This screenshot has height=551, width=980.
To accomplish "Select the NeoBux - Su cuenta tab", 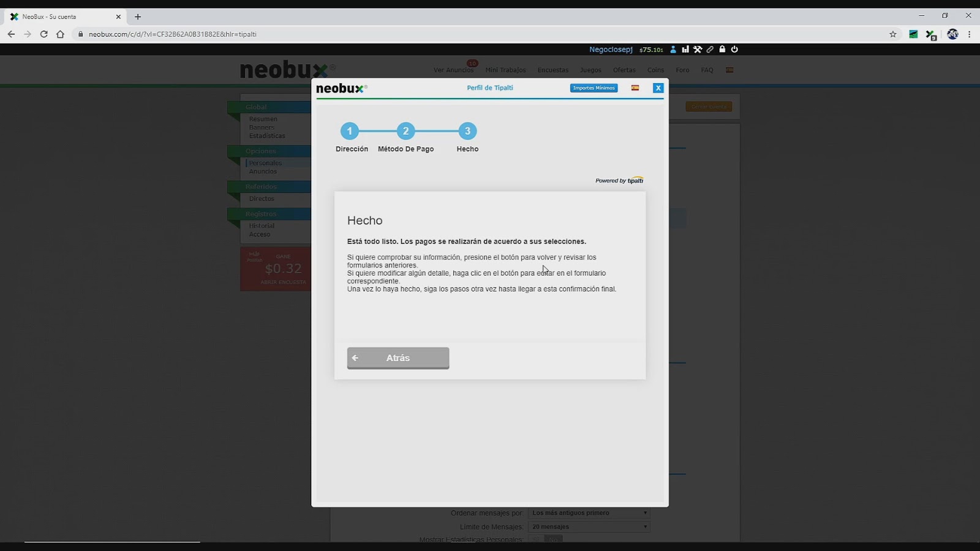I will pyautogui.click(x=66, y=17).
